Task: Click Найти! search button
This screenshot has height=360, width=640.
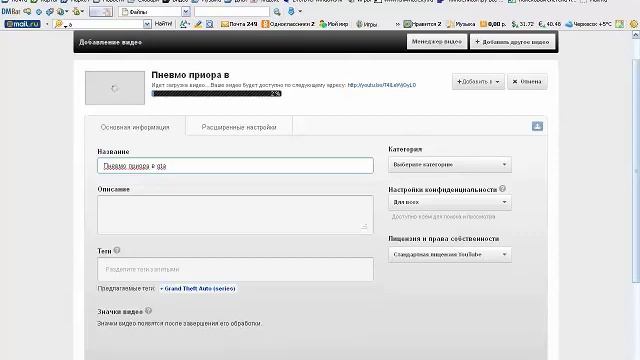Action: click(163, 24)
